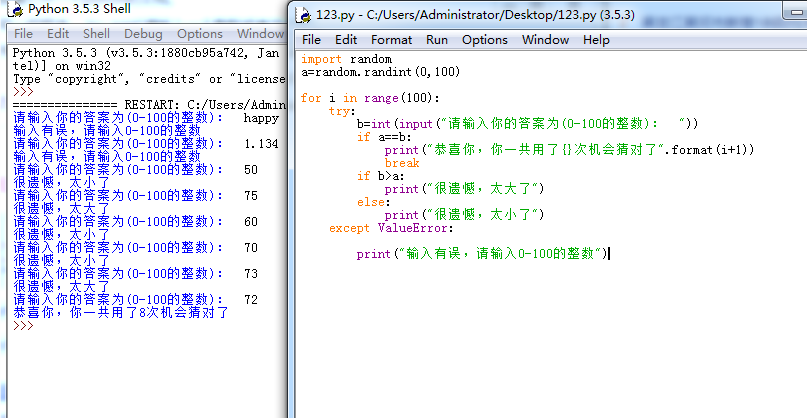Click the 'RESTART:' line in the shell
The height and width of the screenshot is (418, 807).
pos(149,105)
